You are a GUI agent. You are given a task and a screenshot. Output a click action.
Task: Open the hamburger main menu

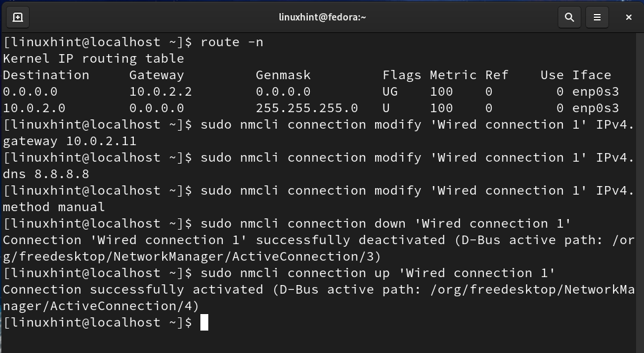597,17
